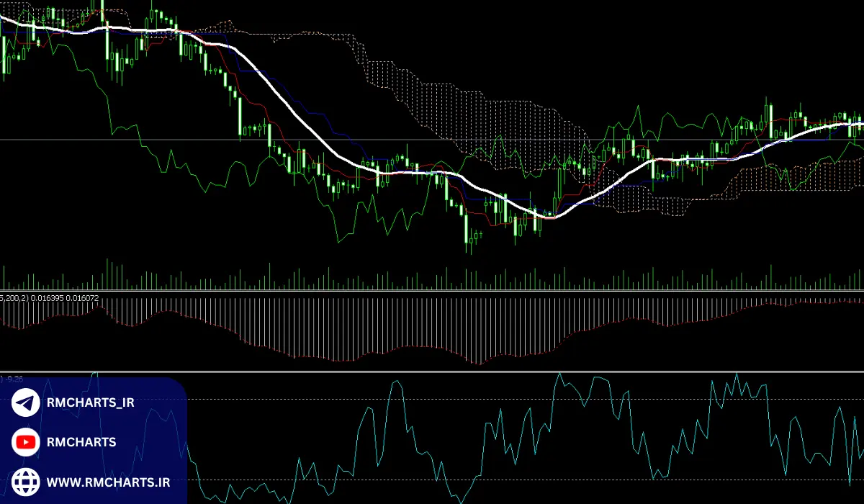Screen dimensions: 864x504
Task: Click the RMCHARTS YouTube channel name
Action: click(81, 442)
